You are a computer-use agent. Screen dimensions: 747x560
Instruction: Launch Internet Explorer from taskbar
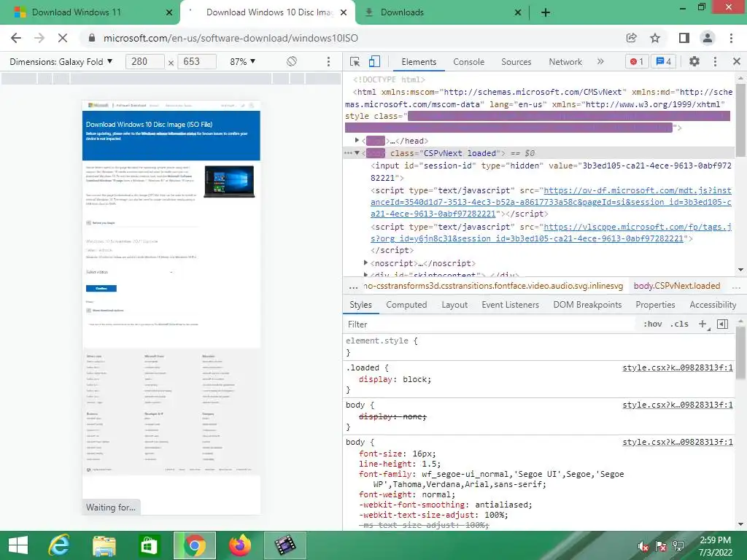pos(60,545)
